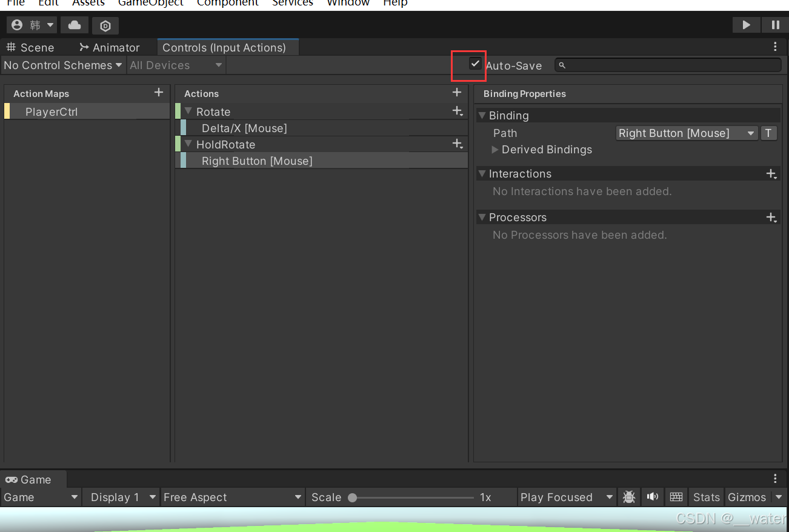The height and width of the screenshot is (532, 789).
Task: Start Play mode
Action: coord(747,25)
